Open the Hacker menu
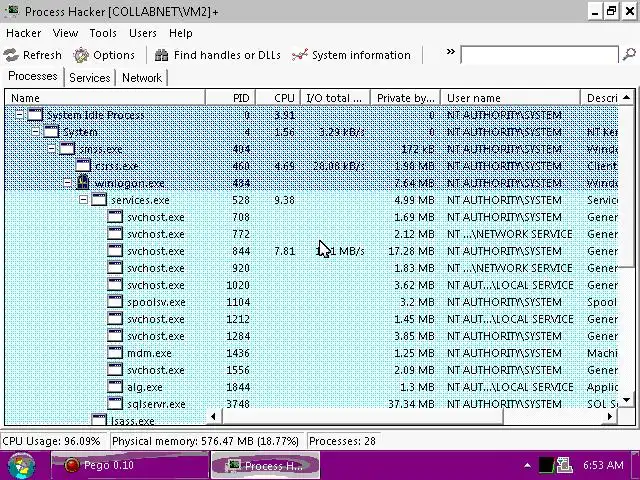Image resolution: width=640 pixels, height=480 pixels. (24, 33)
